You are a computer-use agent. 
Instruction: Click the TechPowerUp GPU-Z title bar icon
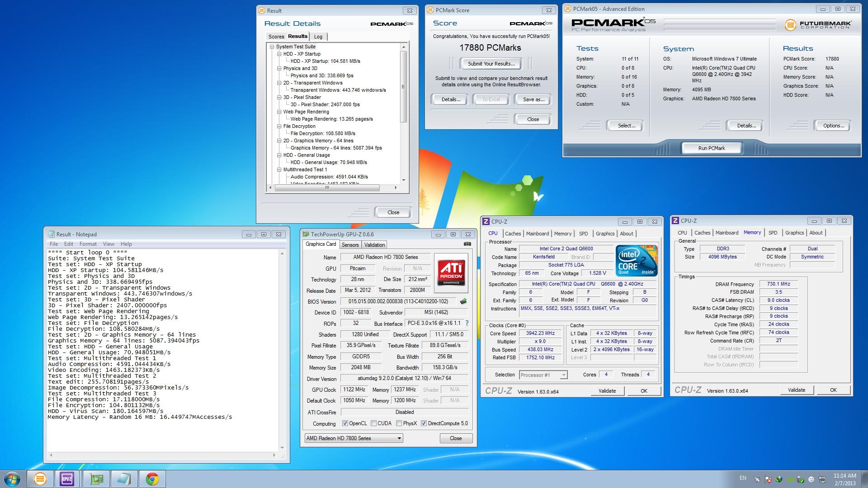coord(306,234)
